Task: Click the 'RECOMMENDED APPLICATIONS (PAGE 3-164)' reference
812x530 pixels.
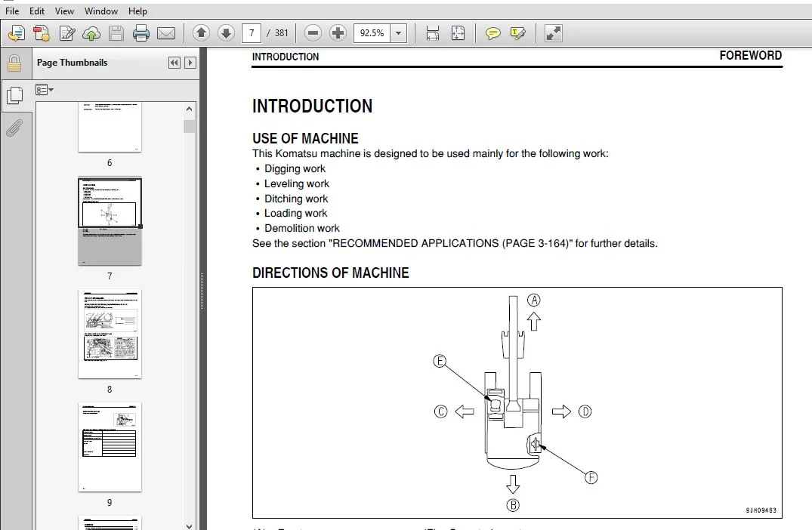Action: tap(450, 243)
